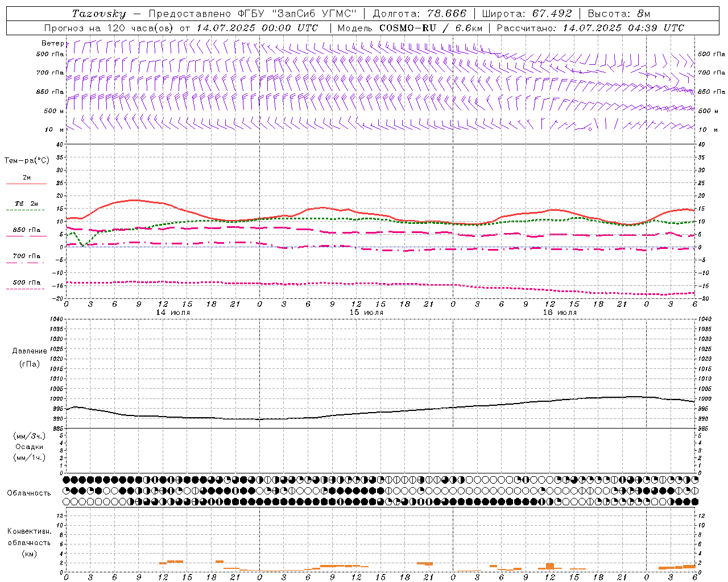Image resolution: width=728 pixels, height=582 pixels.
Task: Click the Высота: 8м field
Action: pyautogui.click(x=619, y=14)
